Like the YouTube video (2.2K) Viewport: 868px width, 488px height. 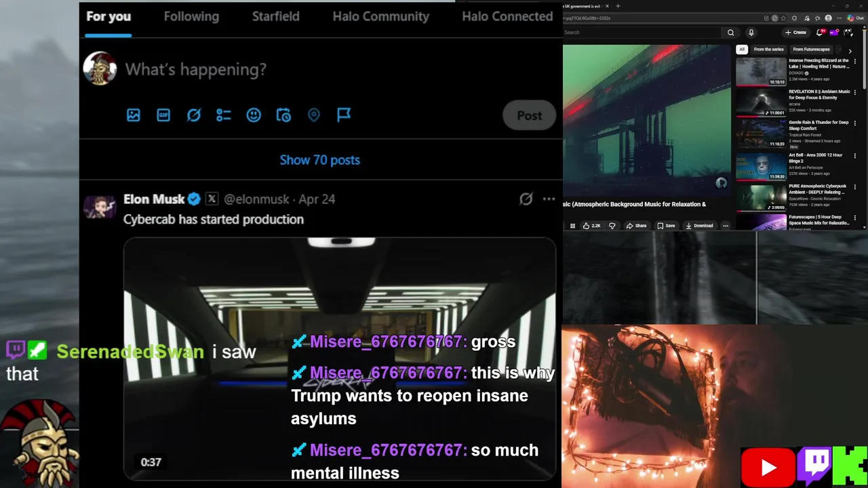[591, 226]
